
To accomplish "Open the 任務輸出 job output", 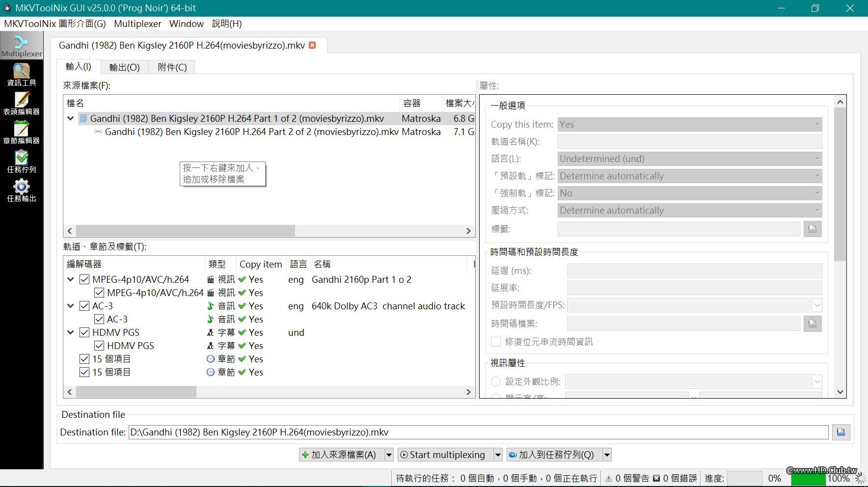I will point(22,190).
